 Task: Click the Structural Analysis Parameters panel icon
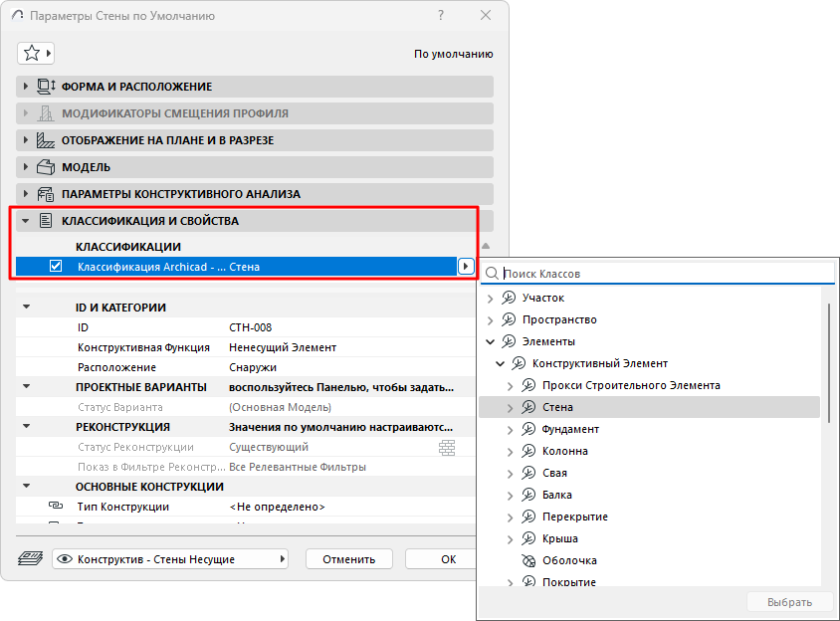46,194
